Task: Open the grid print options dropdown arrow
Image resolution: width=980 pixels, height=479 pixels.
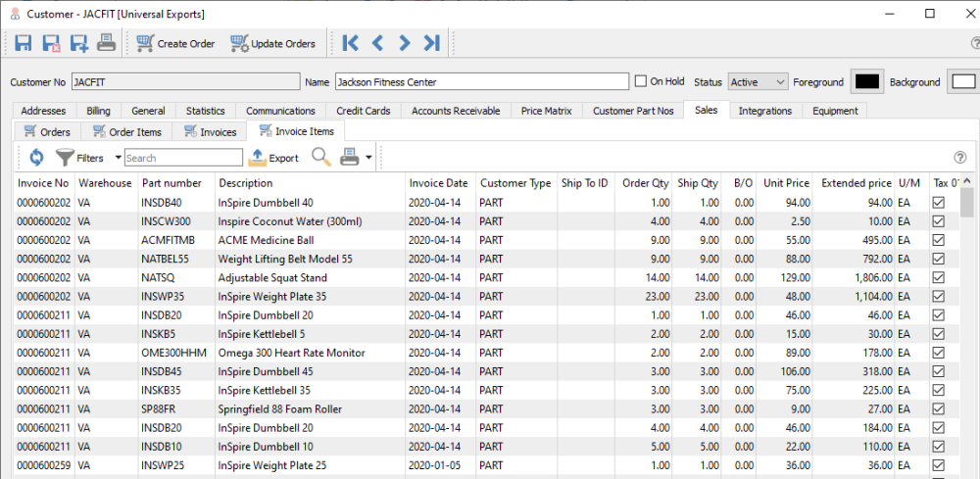Action: [x=368, y=157]
